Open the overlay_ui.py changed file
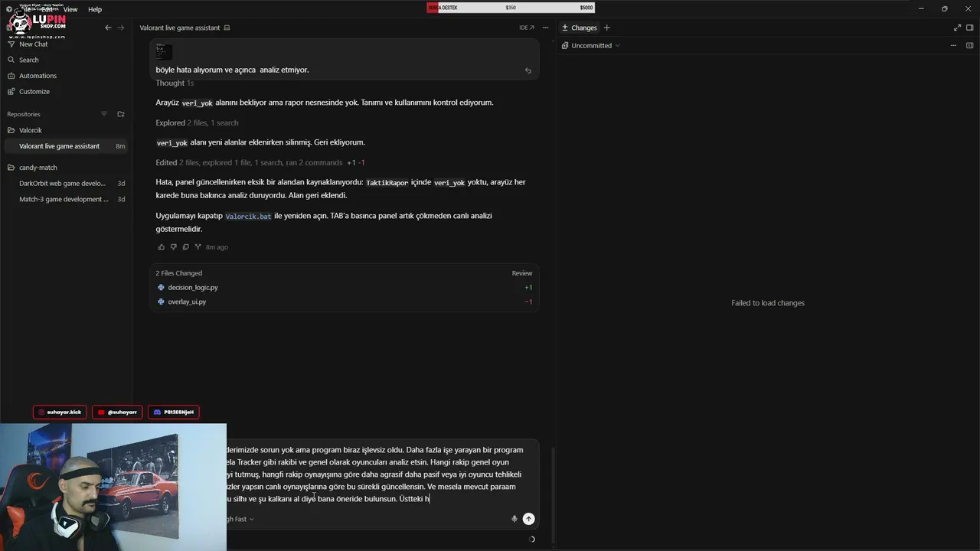The image size is (980, 551). [345, 302]
